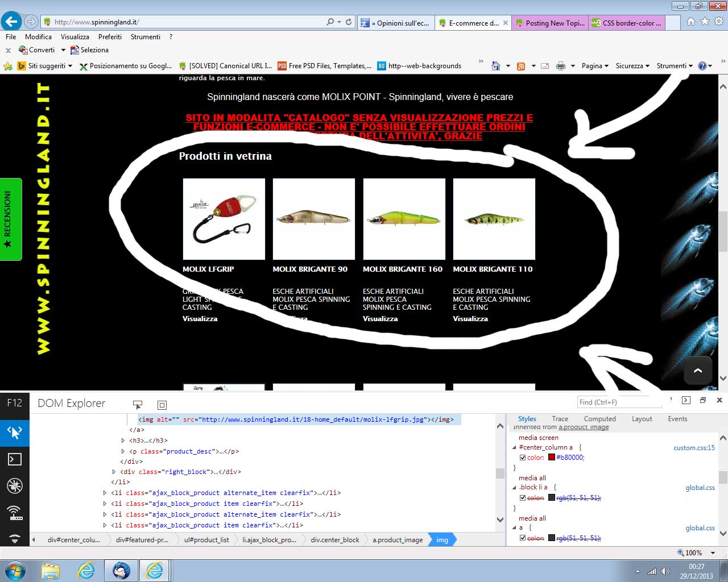
Task: Select the DOM Explorer tool in F12 sidebar
Action: (x=14, y=433)
